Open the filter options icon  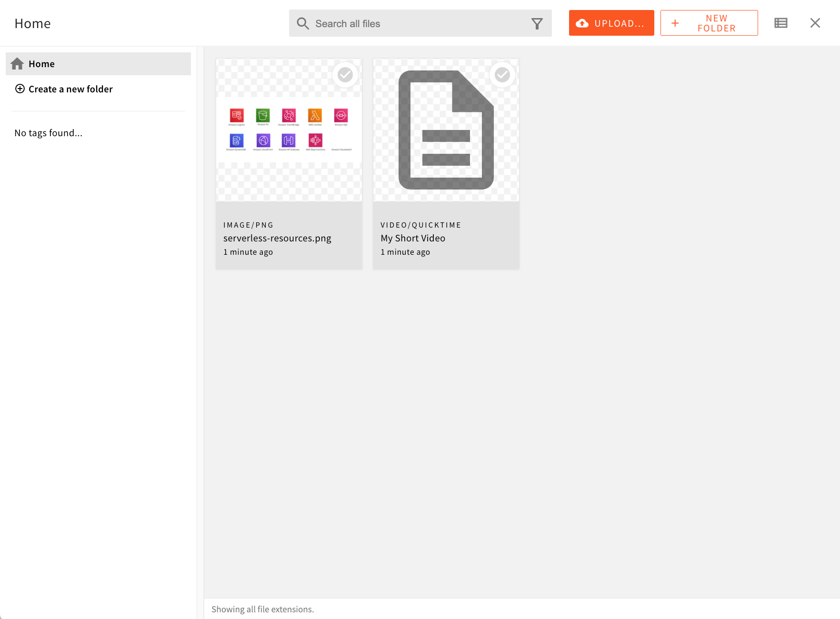pyautogui.click(x=537, y=23)
